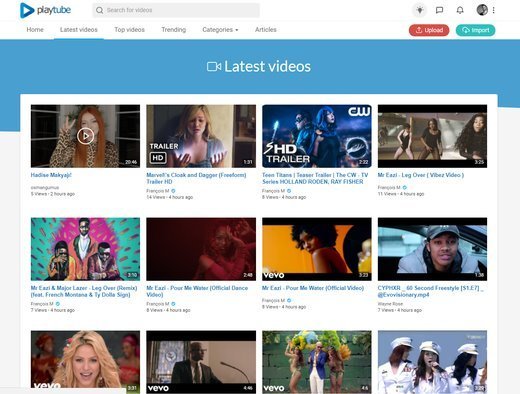Switch to the Top videos tab

129,30
